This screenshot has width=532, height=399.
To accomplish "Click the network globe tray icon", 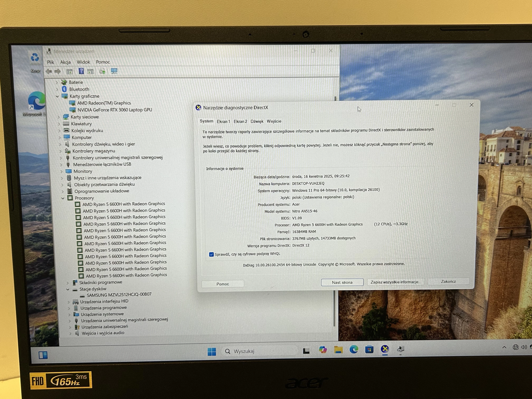I will 515,347.
